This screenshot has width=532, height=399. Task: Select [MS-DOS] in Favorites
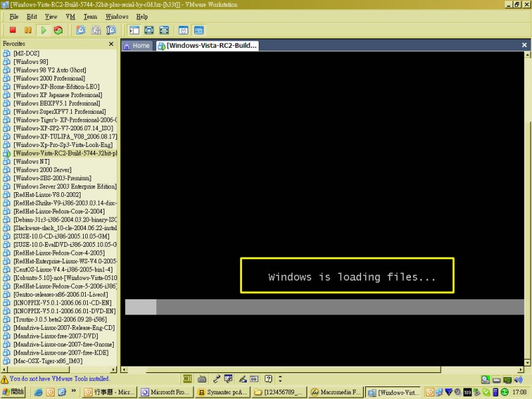pyautogui.click(x=26, y=53)
